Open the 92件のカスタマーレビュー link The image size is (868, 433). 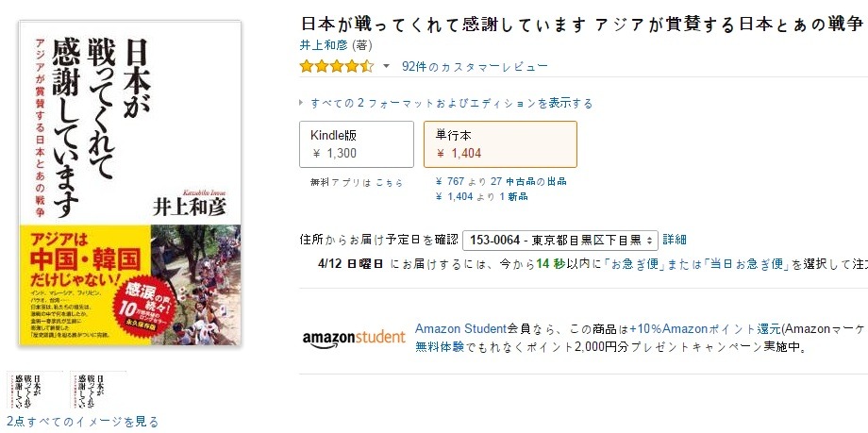tap(475, 67)
